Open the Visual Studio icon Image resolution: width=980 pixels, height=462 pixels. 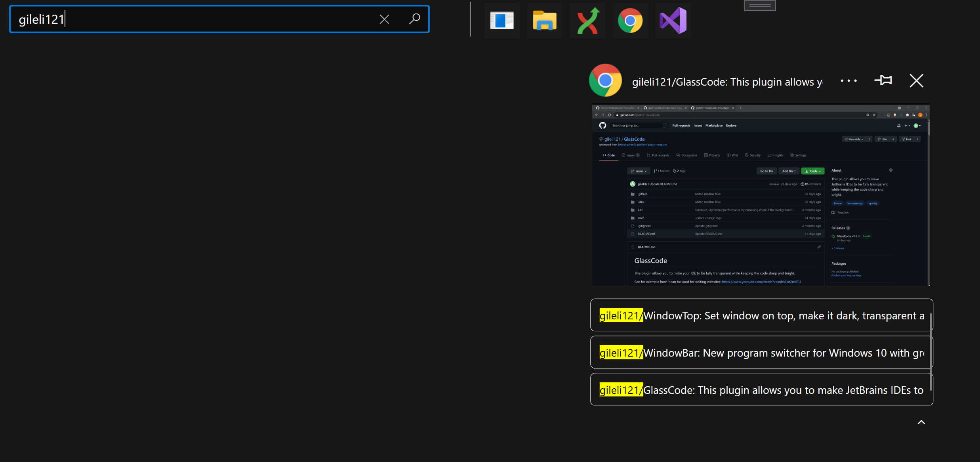coord(673,21)
